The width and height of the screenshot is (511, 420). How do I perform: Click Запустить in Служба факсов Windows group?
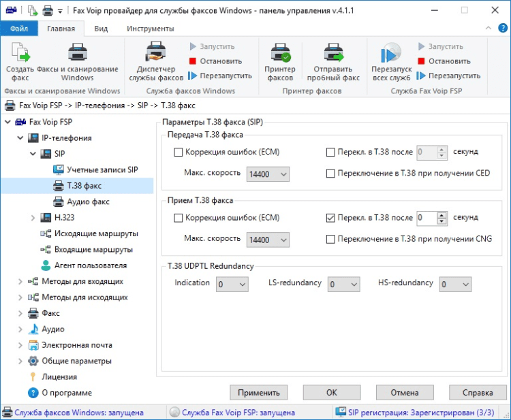pos(212,46)
